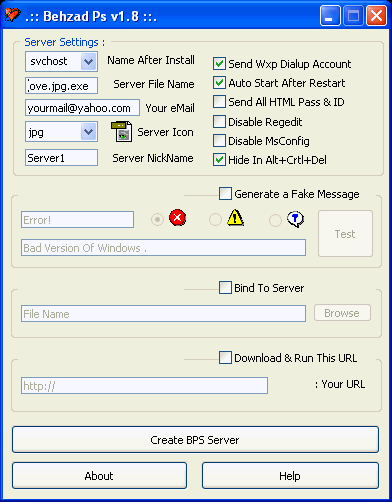Click the Error! message title field
Image resolution: width=392 pixels, height=502 pixels.
click(x=77, y=220)
